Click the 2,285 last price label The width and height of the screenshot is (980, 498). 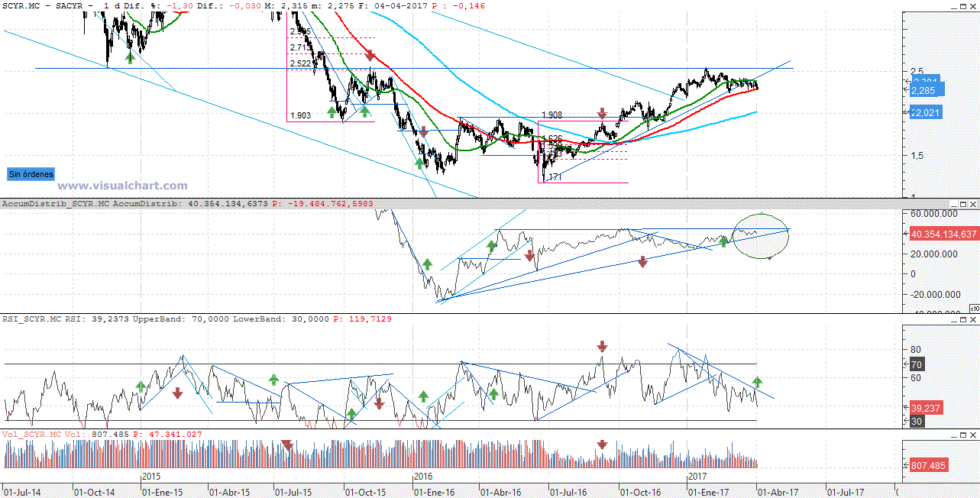click(x=926, y=91)
